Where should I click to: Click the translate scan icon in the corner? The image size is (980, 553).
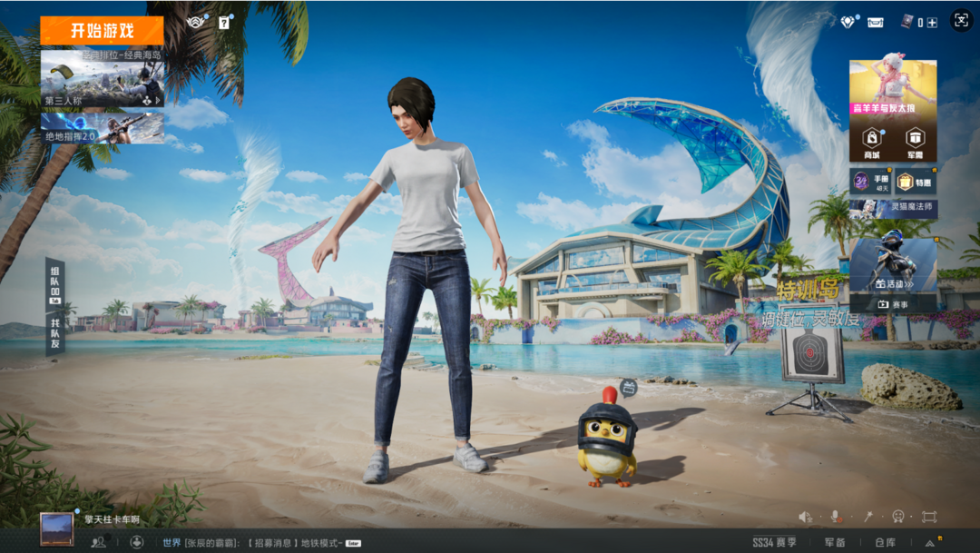(961, 21)
